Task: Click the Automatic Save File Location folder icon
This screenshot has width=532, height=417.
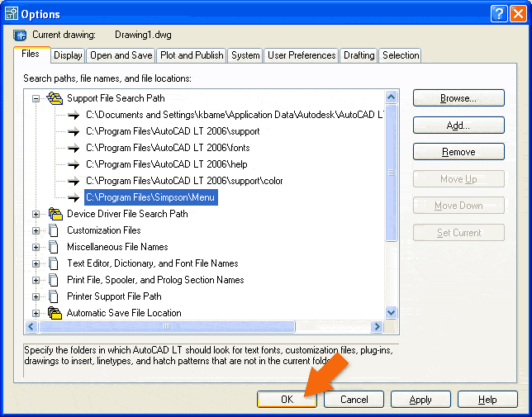Action: [x=55, y=313]
